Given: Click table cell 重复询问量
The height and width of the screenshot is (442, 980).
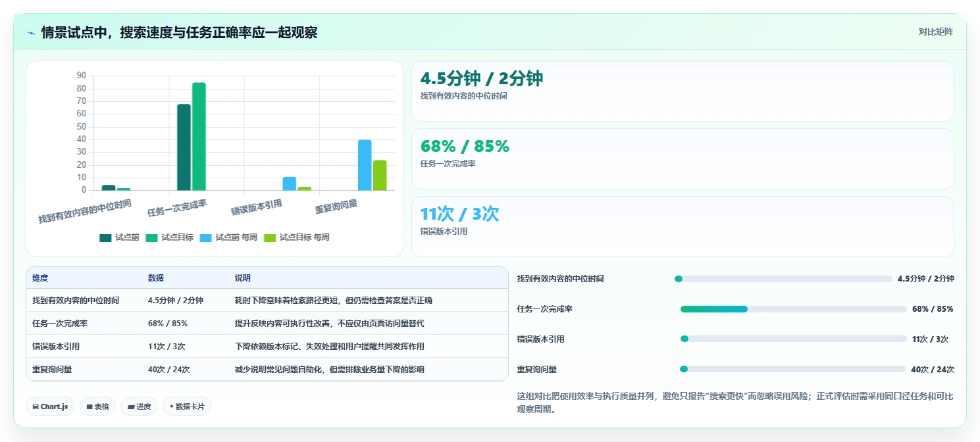Looking at the screenshot, I should tap(52, 370).
